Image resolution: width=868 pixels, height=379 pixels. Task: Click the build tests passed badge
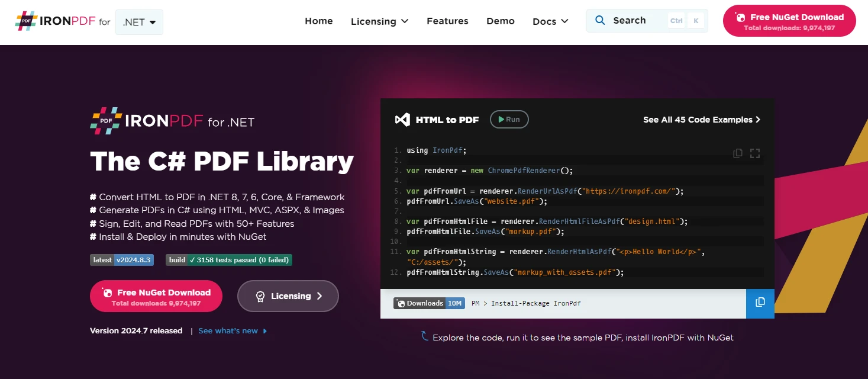point(229,260)
